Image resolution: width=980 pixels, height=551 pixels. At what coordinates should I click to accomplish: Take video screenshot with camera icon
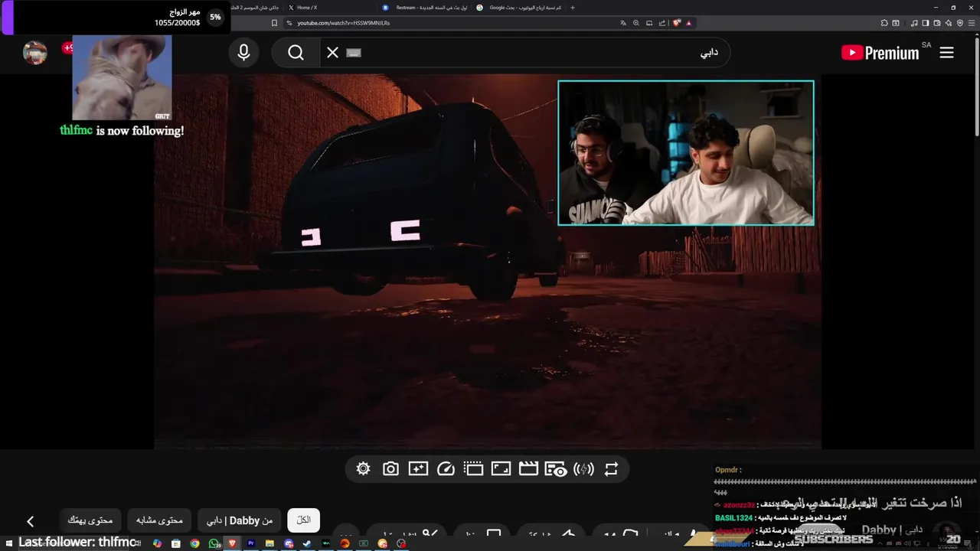coord(390,469)
